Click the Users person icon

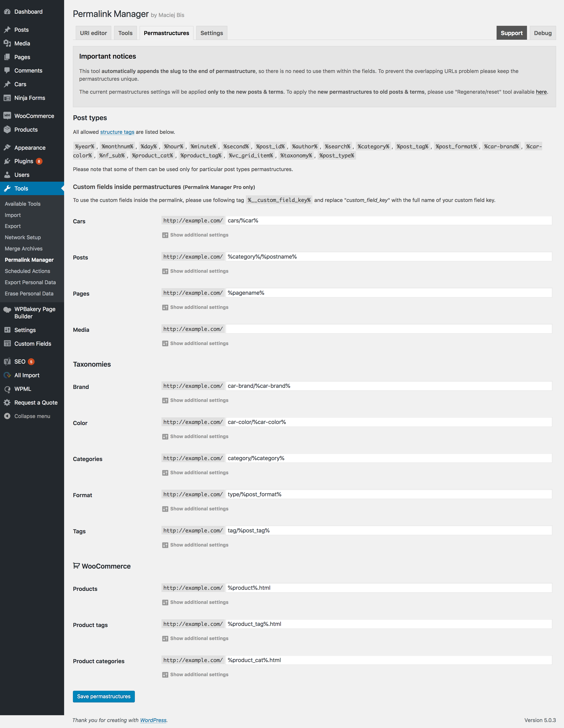point(7,175)
